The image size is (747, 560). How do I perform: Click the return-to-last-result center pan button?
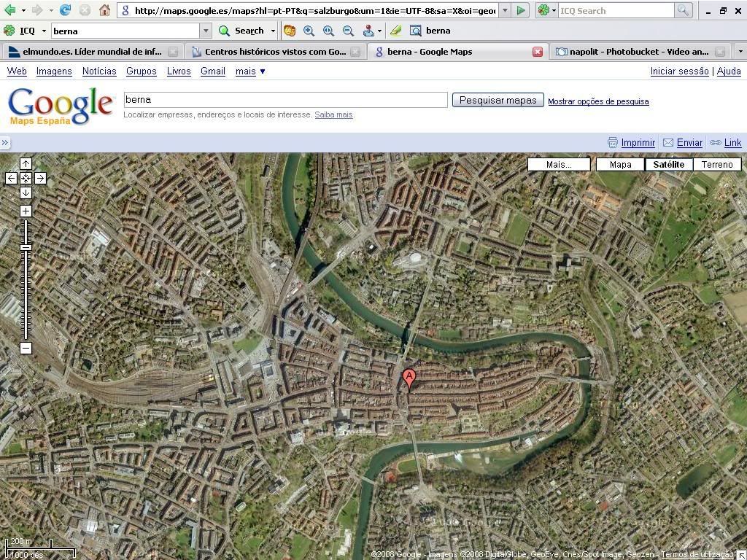click(x=26, y=178)
